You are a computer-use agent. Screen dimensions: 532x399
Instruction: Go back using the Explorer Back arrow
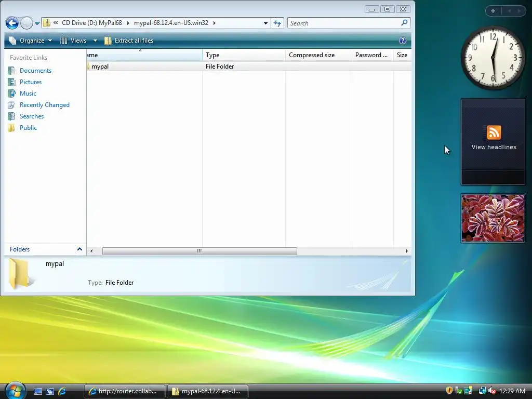tap(12, 23)
